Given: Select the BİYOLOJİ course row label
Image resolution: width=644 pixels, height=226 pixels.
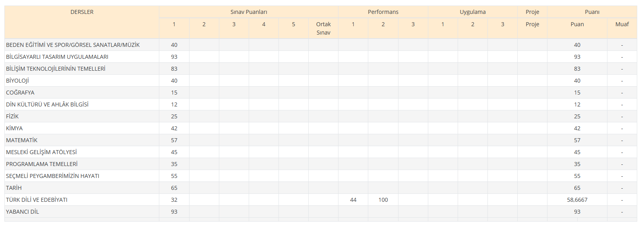Looking at the screenshot, I should (17, 81).
